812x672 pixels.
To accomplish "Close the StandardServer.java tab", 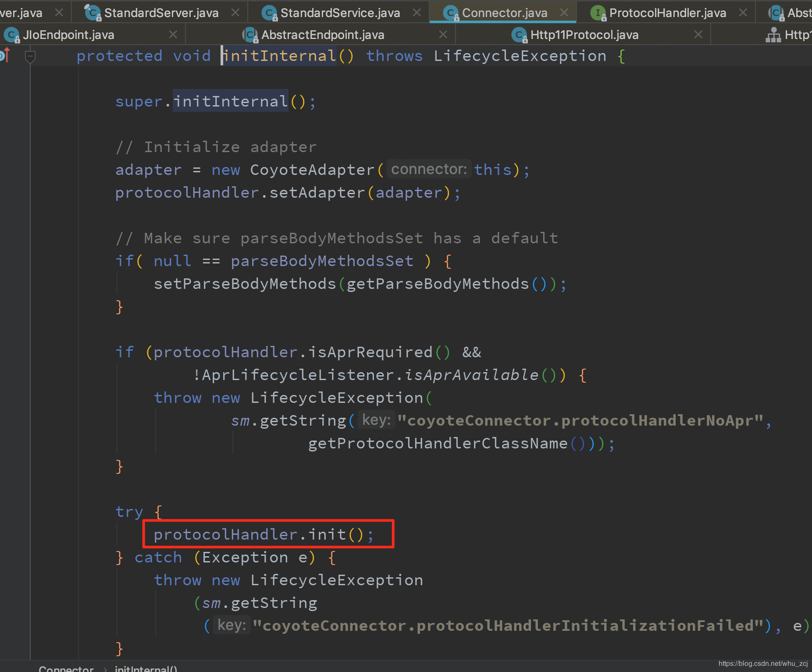I will coord(235,12).
